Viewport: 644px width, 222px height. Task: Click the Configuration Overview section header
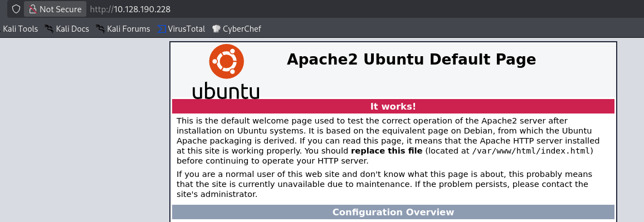393,212
